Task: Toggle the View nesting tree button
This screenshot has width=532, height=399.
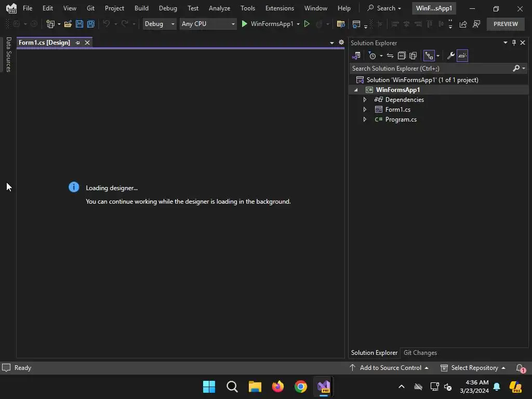Action: tap(429, 56)
